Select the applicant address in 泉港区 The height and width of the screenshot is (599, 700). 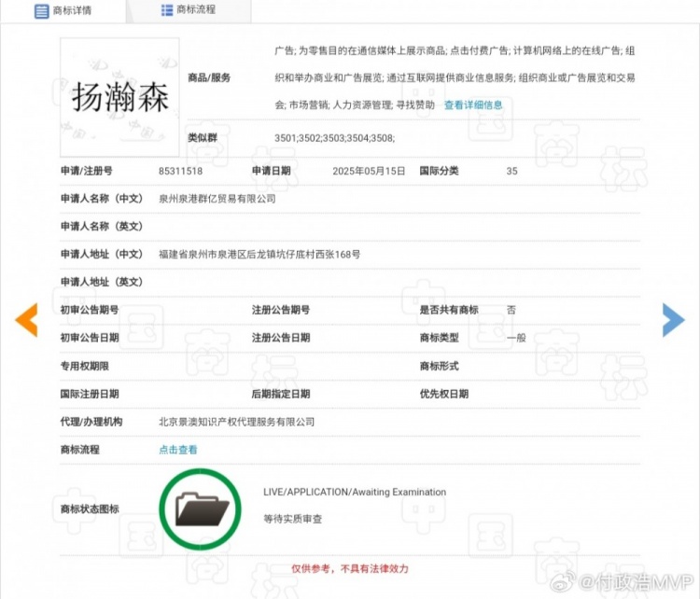(x=259, y=254)
